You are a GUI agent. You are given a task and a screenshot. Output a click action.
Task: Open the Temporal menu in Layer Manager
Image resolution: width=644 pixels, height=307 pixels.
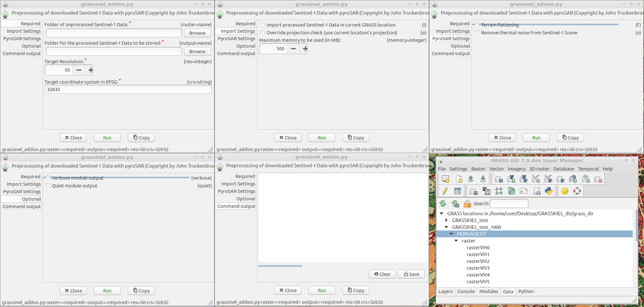click(x=588, y=169)
